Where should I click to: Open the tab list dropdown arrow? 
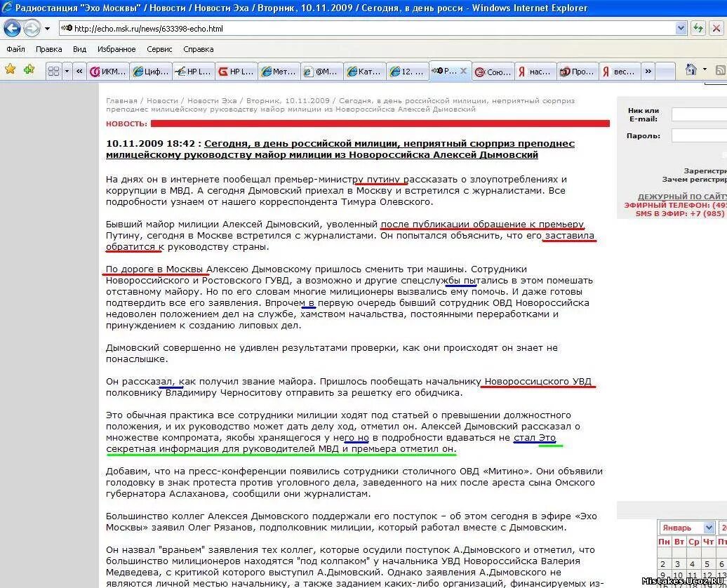[x=67, y=72]
